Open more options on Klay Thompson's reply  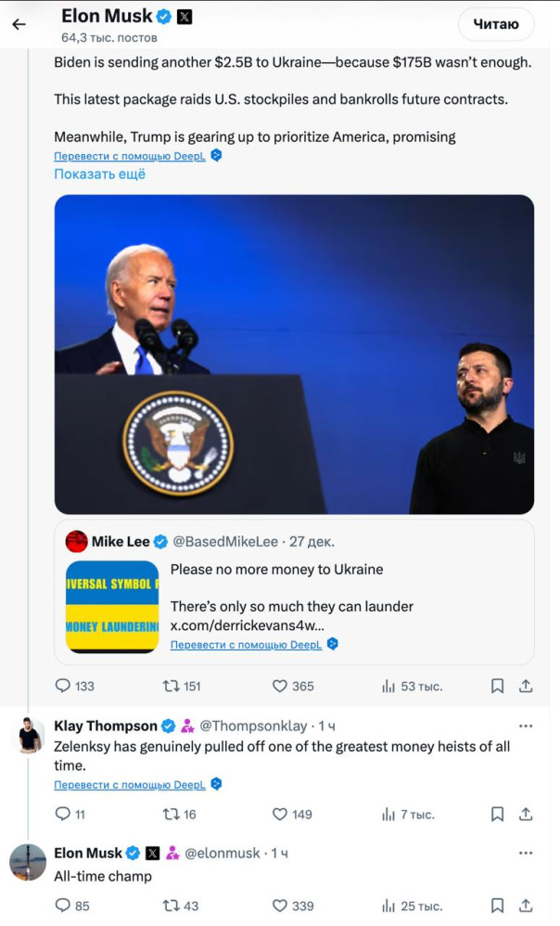526,726
